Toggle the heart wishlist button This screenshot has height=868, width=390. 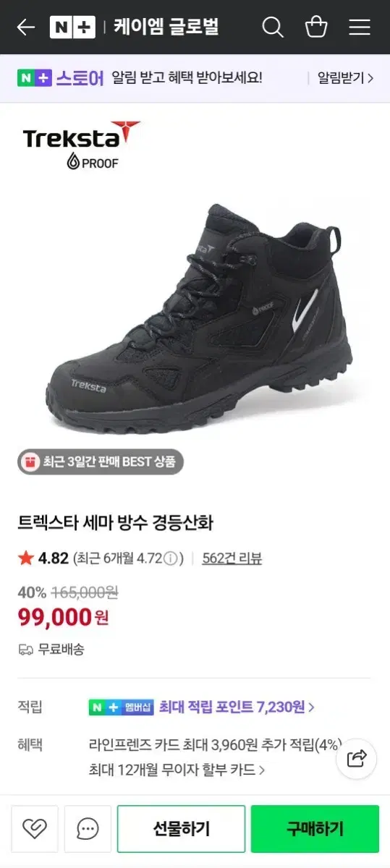(35, 828)
